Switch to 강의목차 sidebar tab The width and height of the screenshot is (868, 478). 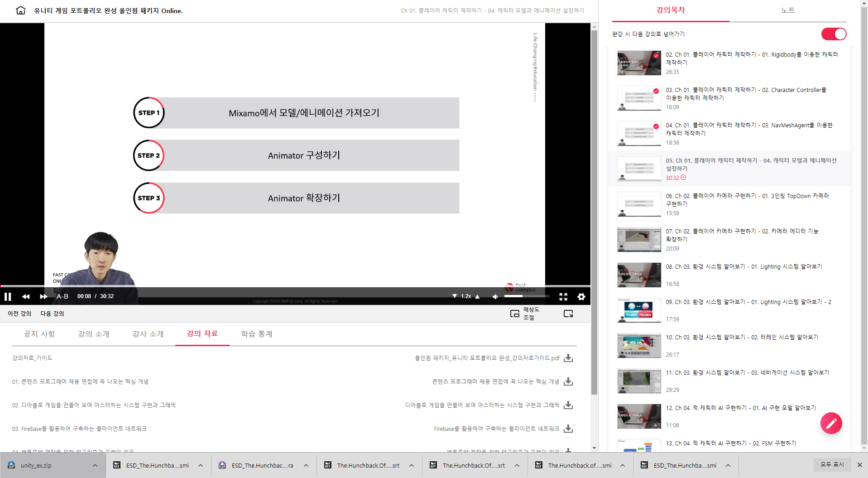click(x=671, y=10)
